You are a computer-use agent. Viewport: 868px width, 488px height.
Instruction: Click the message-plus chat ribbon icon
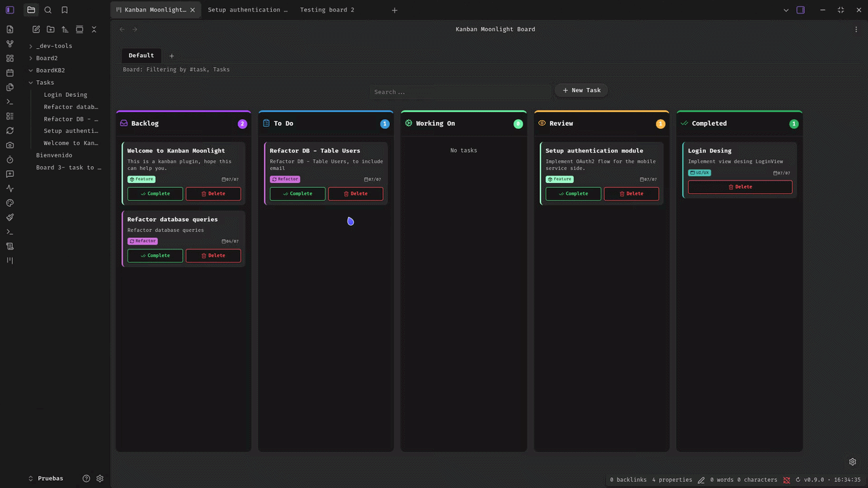(x=9, y=174)
